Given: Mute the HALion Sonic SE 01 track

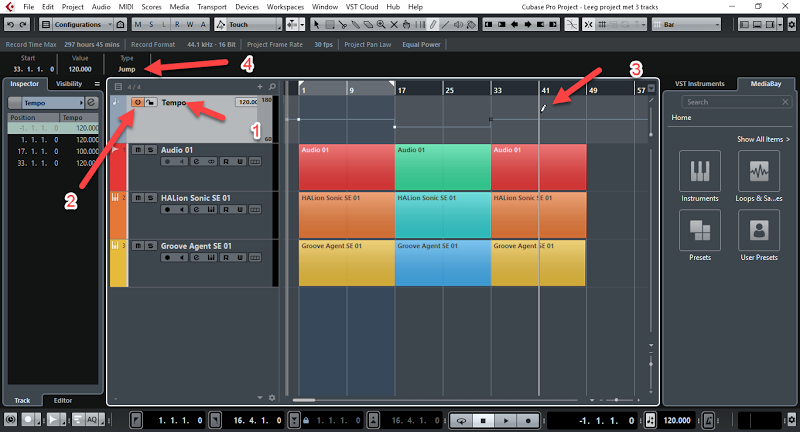Looking at the screenshot, I should coord(138,198).
